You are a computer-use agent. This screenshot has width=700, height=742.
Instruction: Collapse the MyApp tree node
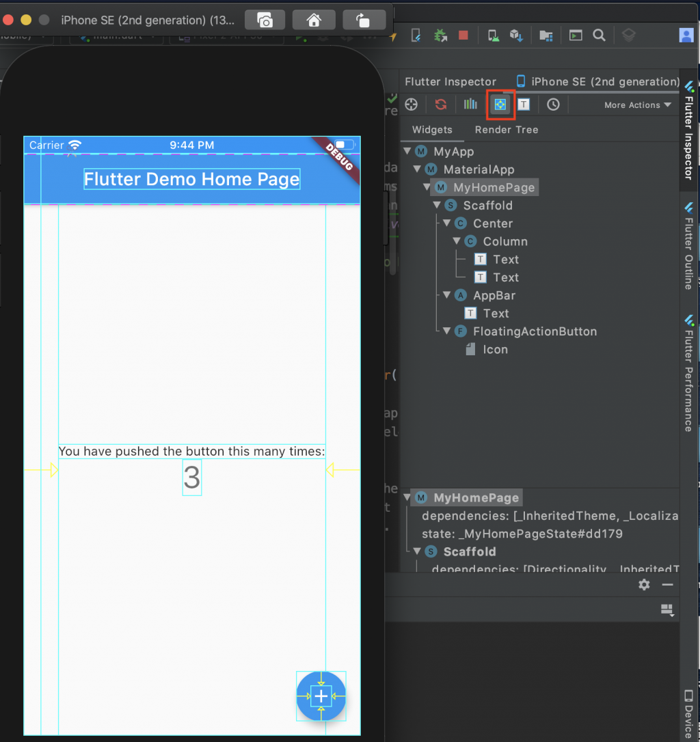pos(407,151)
